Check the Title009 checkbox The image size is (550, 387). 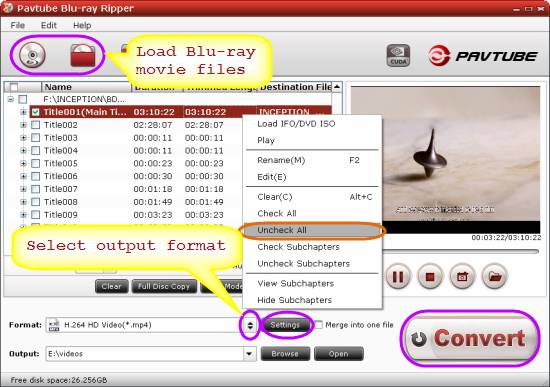tap(35, 215)
